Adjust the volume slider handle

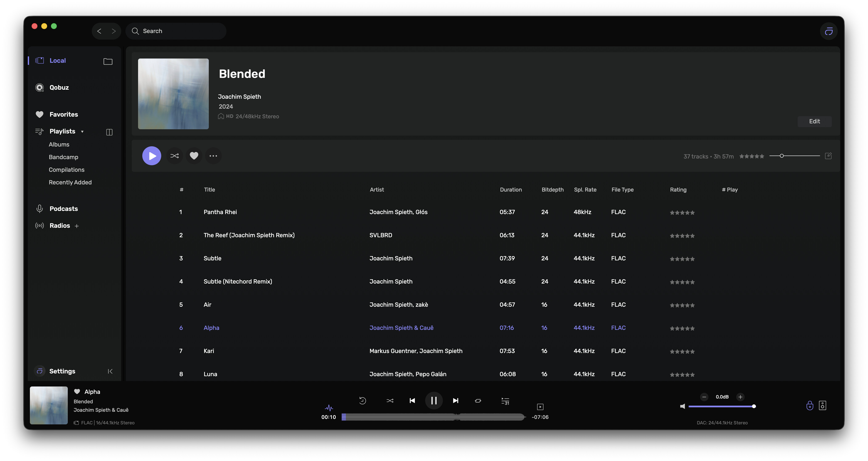click(754, 406)
